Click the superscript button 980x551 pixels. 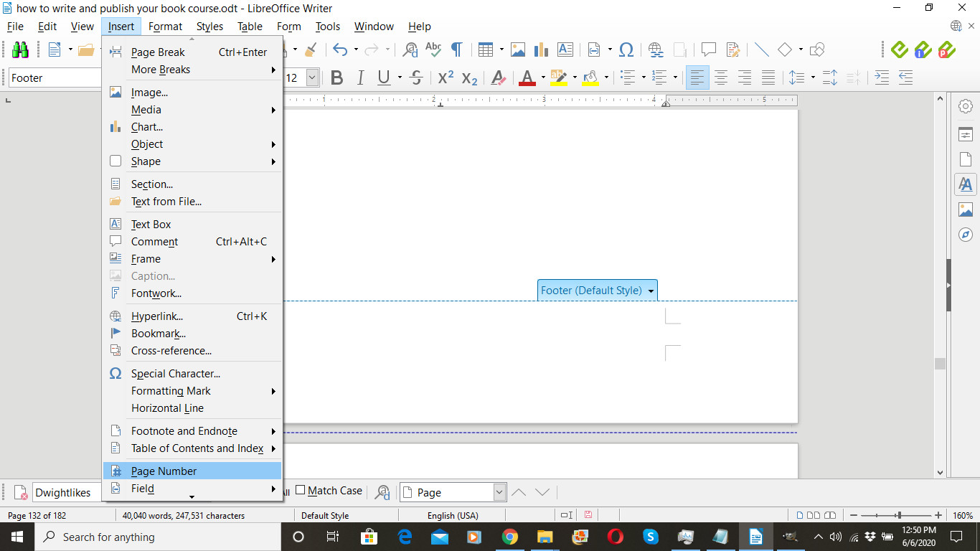(446, 78)
